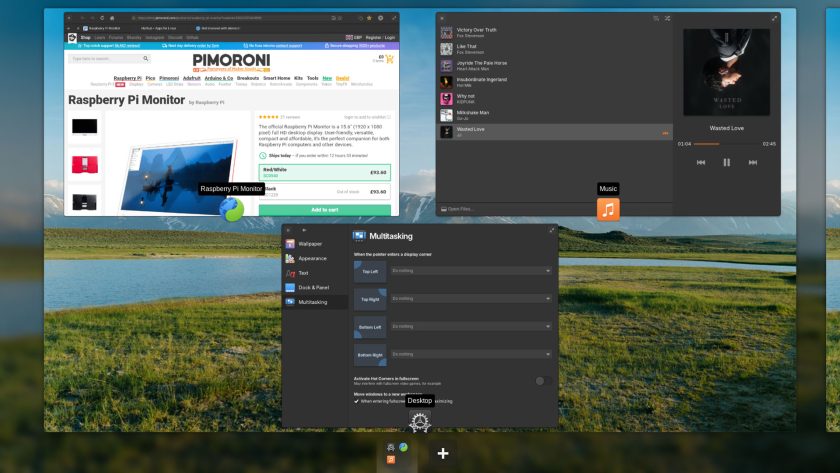The width and height of the screenshot is (840, 473).
Task: Open the Pimoroni shopping cart
Action: (389, 59)
